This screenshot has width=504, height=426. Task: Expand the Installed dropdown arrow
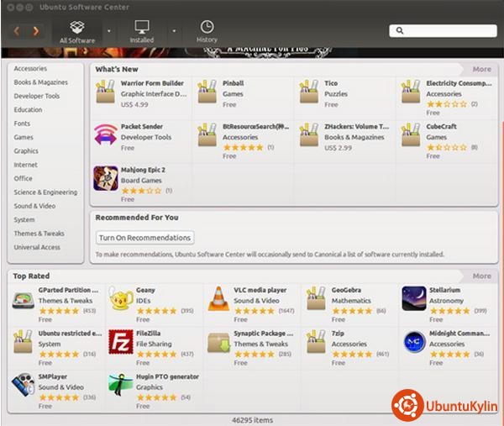(174, 31)
